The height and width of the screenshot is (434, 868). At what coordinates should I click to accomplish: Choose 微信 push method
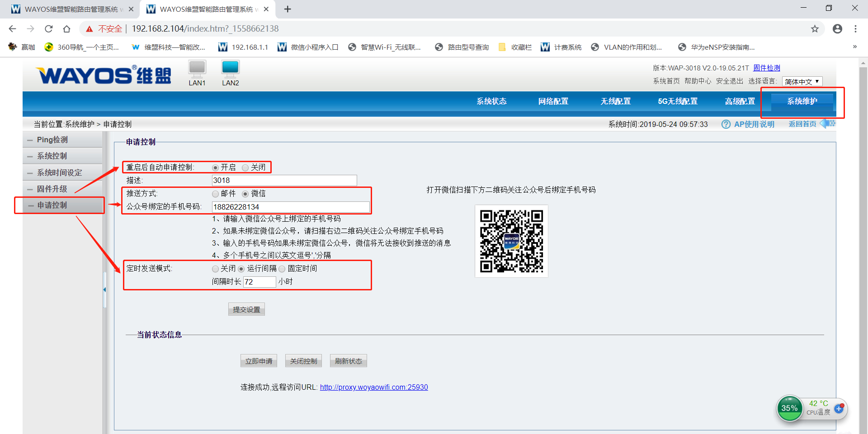[x=245, y=194]
